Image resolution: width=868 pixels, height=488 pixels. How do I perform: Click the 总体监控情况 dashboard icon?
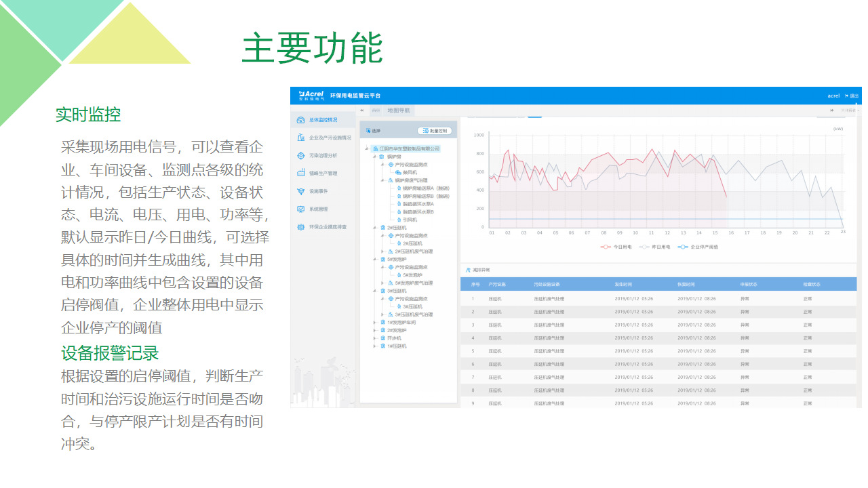(301, 120)
